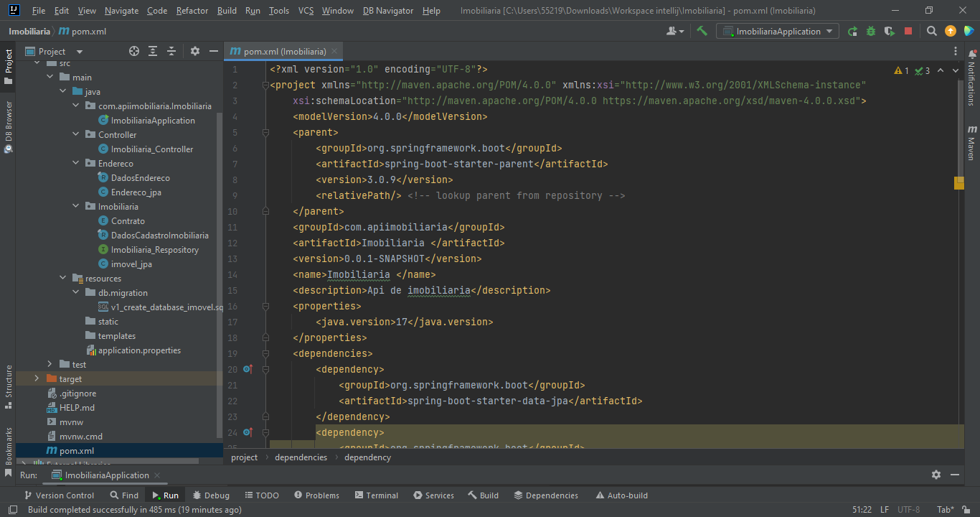980x517 pixels.
Task: Open Search Everywhere magnifier icon
Action: 932,31
